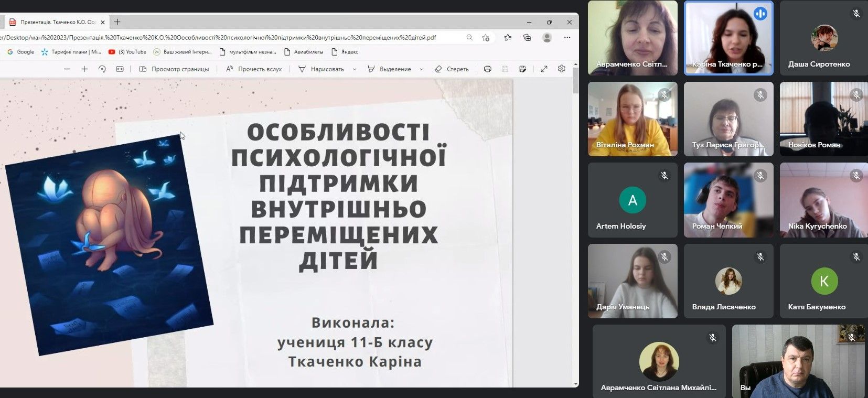Zoom out the PDF with minus icon
This screenshot has height=398, width=868.
tap(67, 69)
